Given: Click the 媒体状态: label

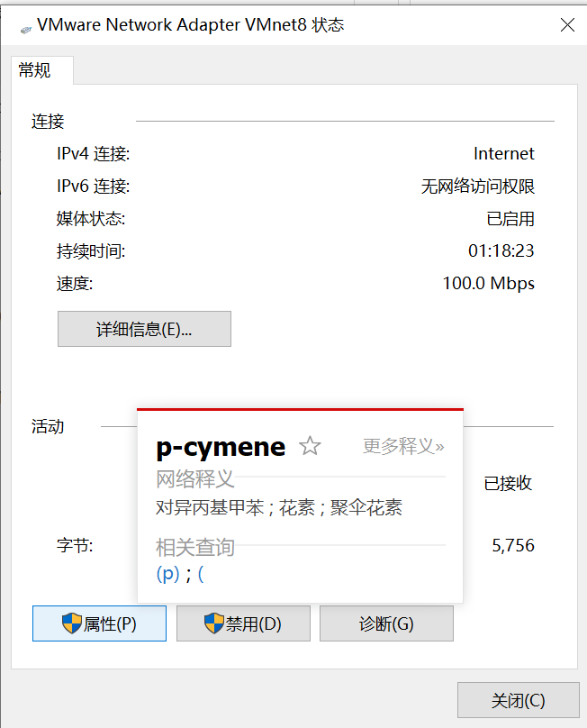Looking at the screenshot, I should point(91,219).
